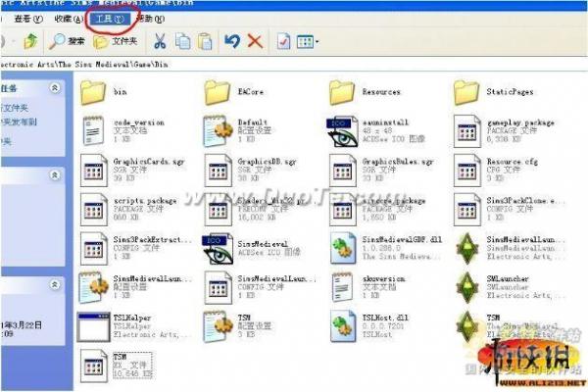
Task: Select the TSM The Sims Medieval application
Action: tap(507, 327)
